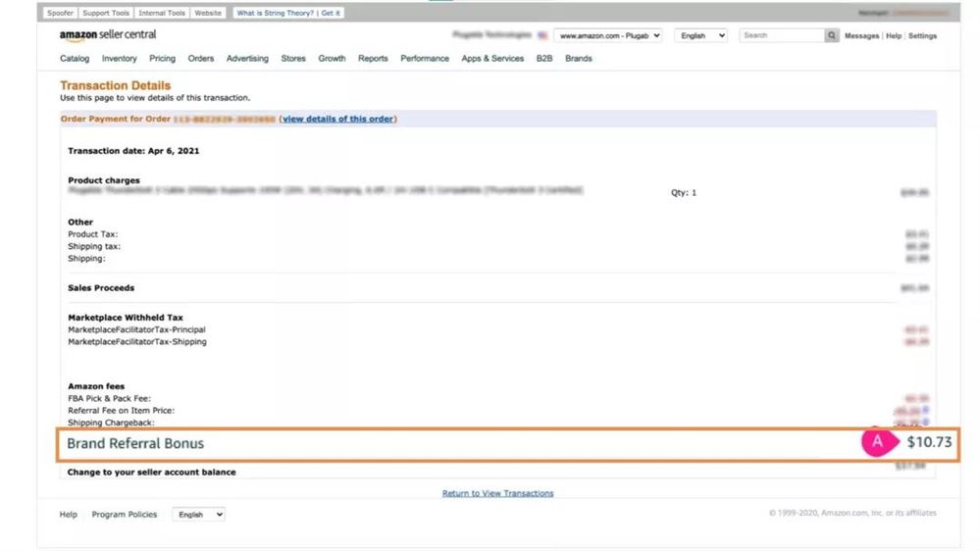Select the Marketplace Withheld Tax heading
The width and height of the screenshot is (980, 551).
[x=125, y=318]
